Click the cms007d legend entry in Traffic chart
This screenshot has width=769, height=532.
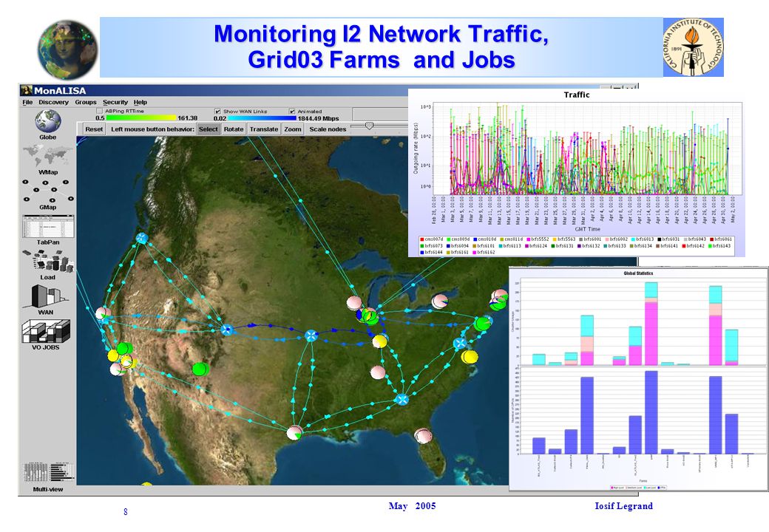(431, 239)
